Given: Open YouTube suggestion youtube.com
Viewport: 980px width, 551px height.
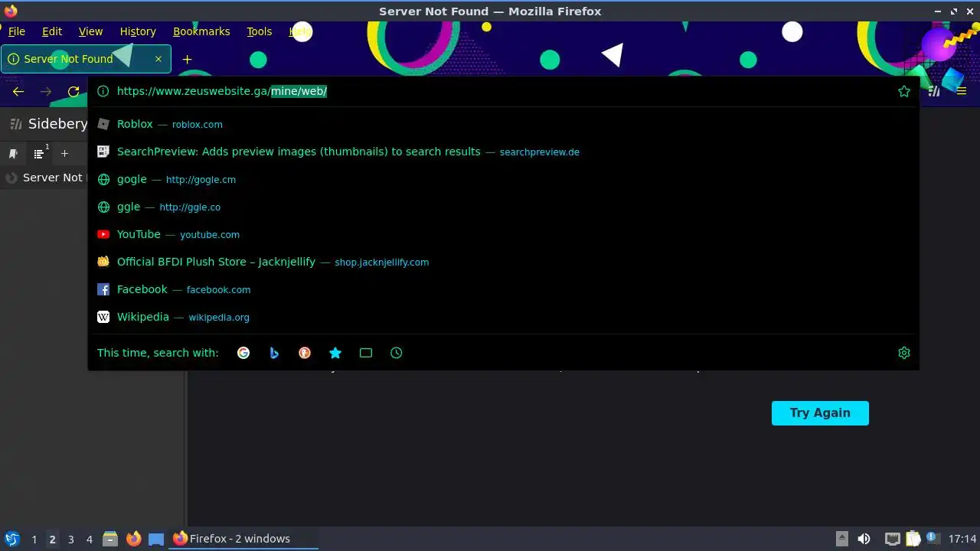Looking at the screenshot, I should [504, 234].
